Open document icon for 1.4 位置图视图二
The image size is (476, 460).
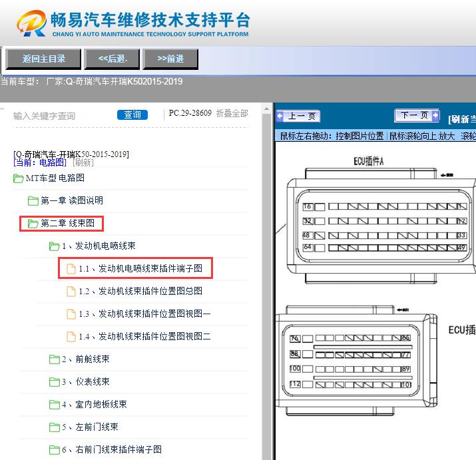(71, 337)
